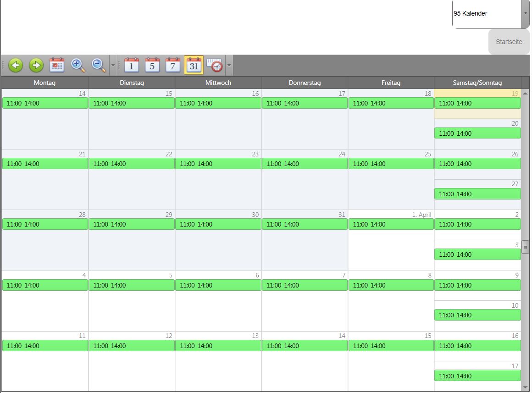Image resolution: width=532 pixels, height=393 pixels.
Task: Open the 95 Kalender dropdown
Action: [x=525, y=14]
